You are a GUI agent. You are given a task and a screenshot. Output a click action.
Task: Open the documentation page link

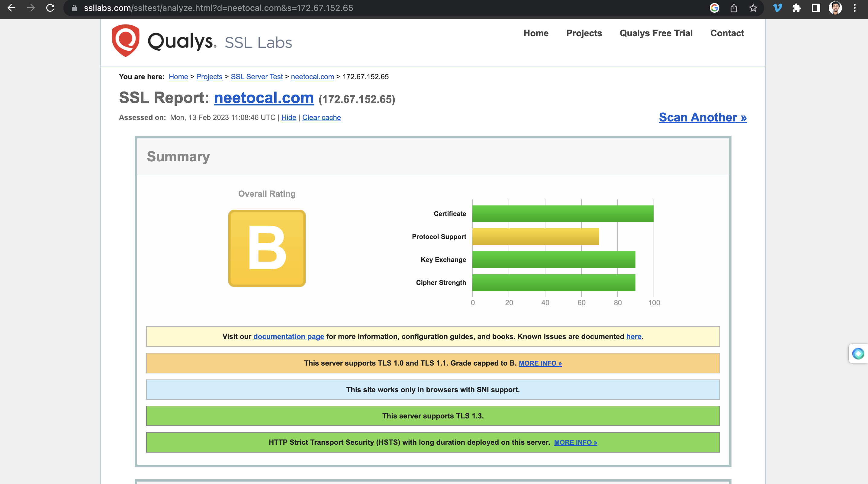tap(288, 336)
